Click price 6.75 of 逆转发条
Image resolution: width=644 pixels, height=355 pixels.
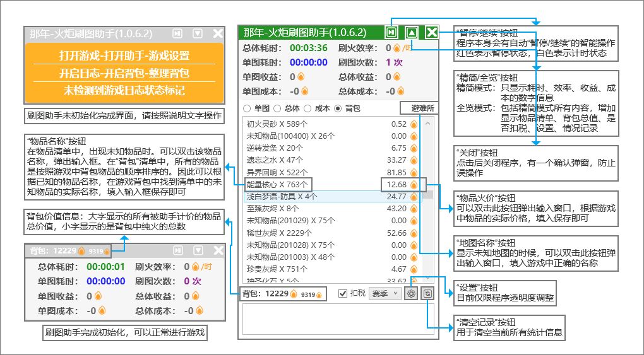coord(399,148)
